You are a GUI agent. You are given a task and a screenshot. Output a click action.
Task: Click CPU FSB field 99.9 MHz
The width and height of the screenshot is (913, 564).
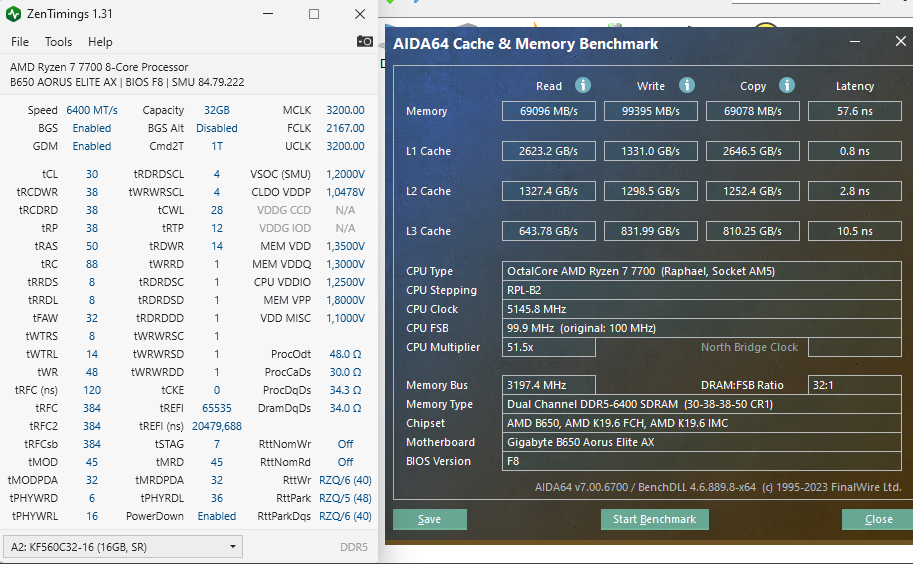point(702,328)
